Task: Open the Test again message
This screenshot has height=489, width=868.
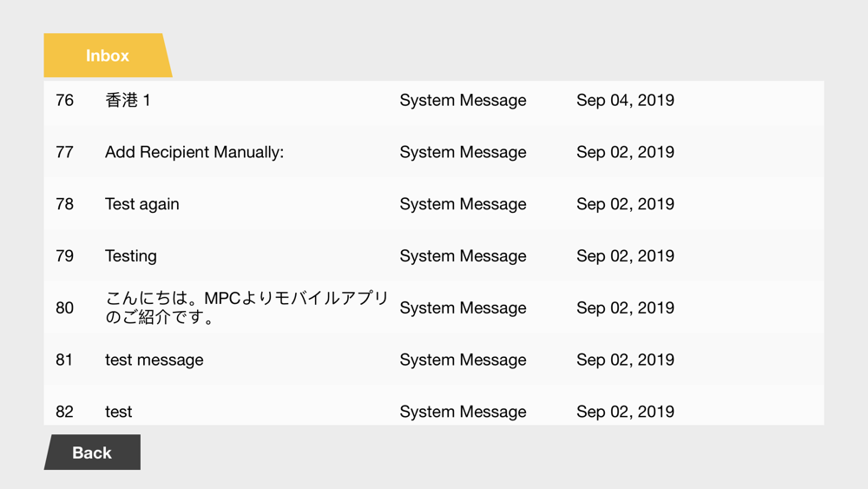Action: 142,205
